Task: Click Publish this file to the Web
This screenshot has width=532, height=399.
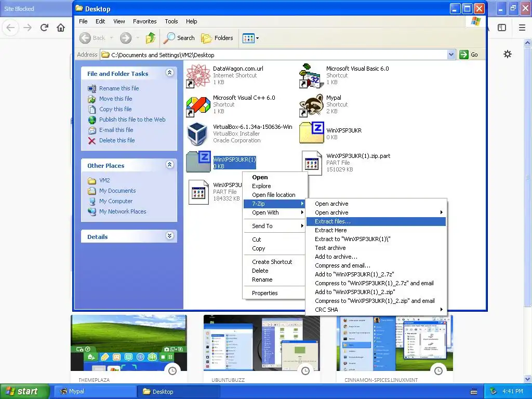Action: 132,120
